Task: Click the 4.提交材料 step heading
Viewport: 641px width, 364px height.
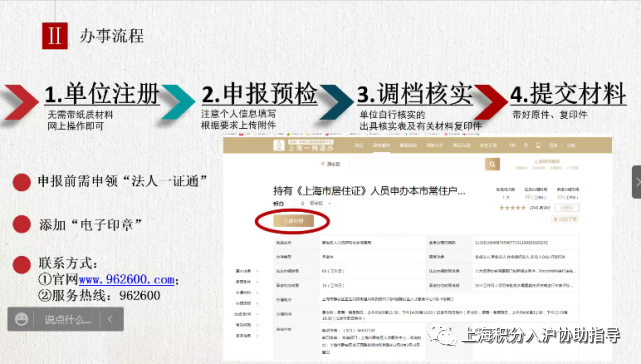Action: click(568, 94)
